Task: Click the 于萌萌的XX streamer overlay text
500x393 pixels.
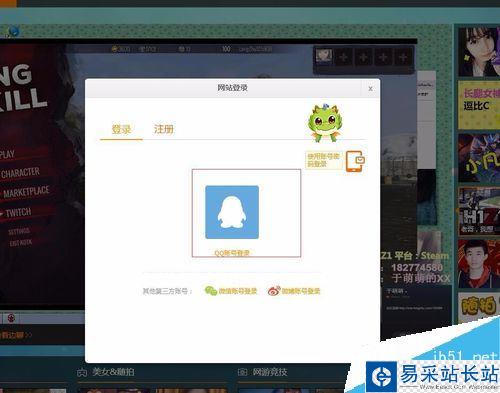Action: (421, 278)
